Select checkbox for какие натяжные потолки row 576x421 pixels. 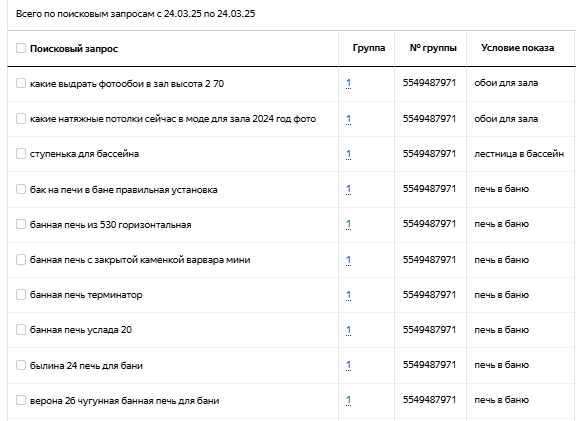pos(21,118)
